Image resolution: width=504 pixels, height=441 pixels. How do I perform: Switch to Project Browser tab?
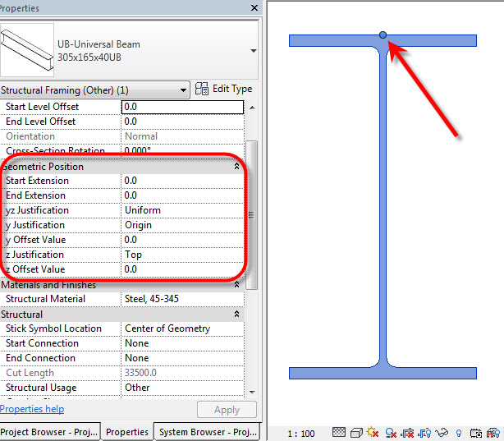pyautogui.click(x=50, y=432)
